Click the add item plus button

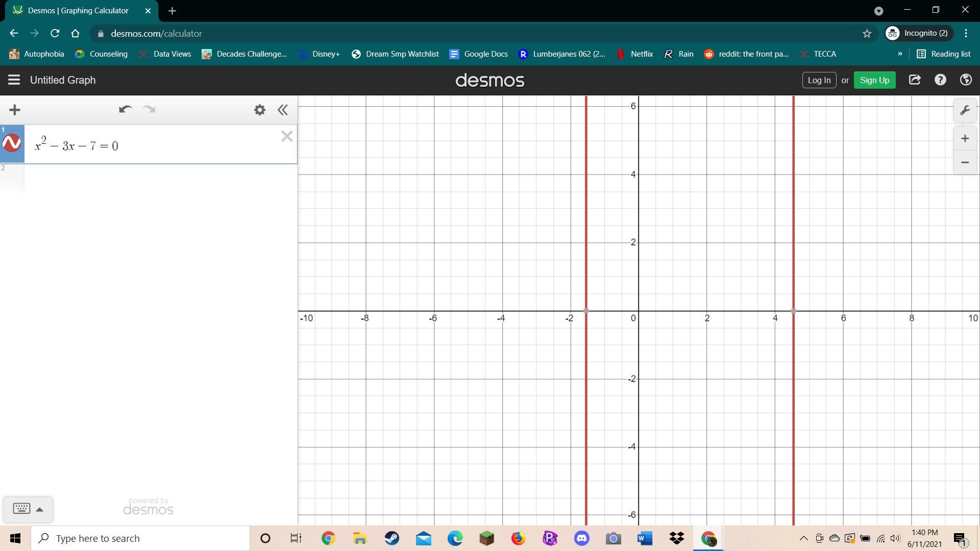point(15,110)
